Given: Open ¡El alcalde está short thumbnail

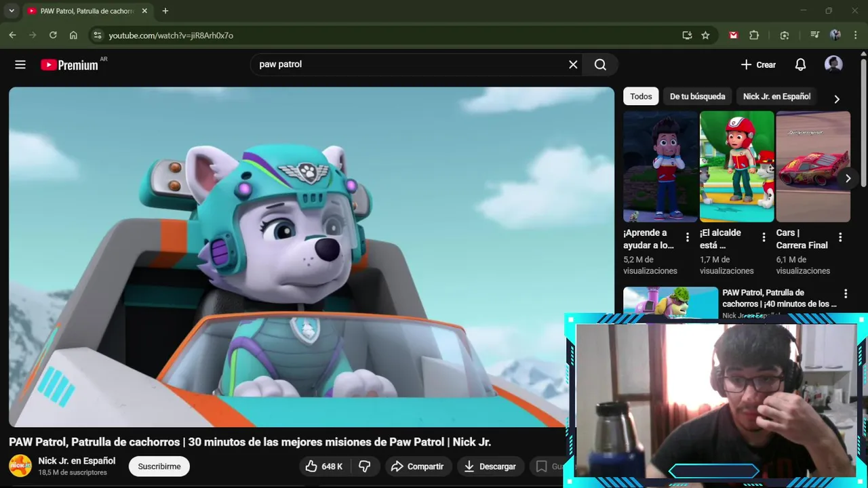Looking at the screenshot, I should (x=736, y=167).
